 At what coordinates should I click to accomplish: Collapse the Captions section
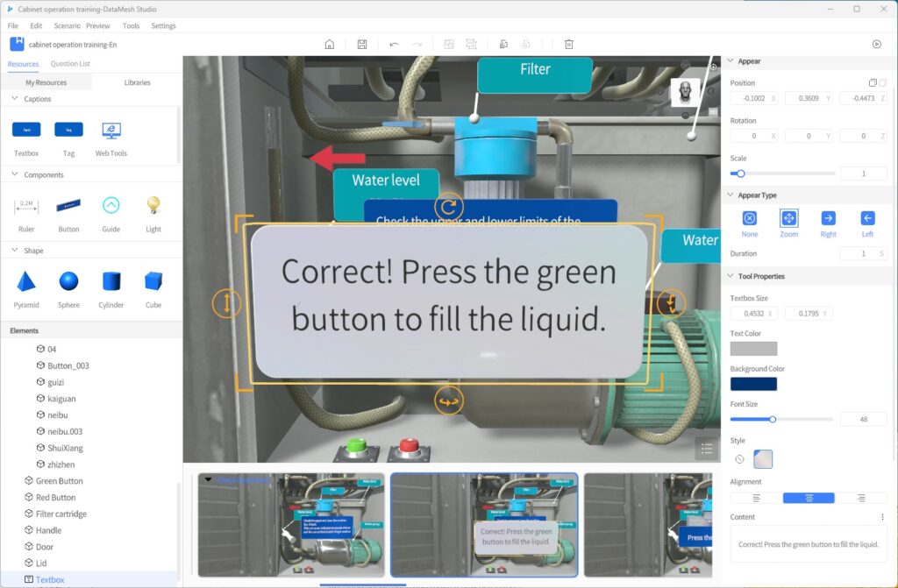point(15,99)
